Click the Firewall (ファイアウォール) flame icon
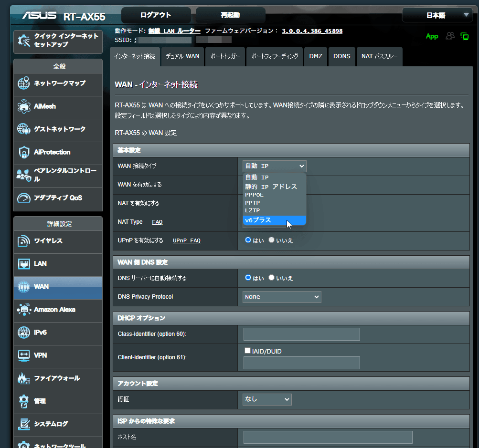 (24, 378)
